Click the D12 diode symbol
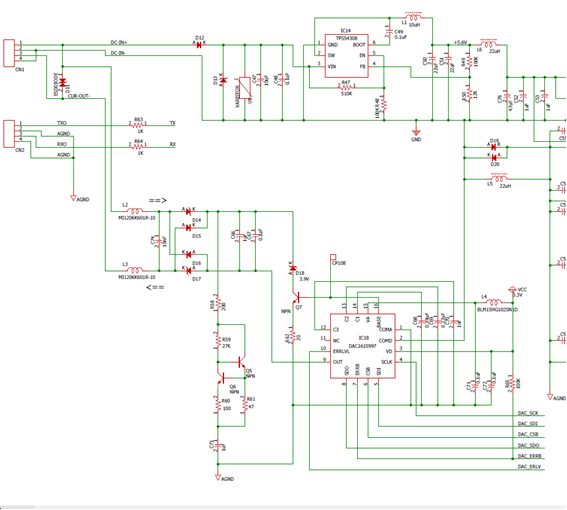The height and width of the screenshot is (510, 567). point(199,44)
